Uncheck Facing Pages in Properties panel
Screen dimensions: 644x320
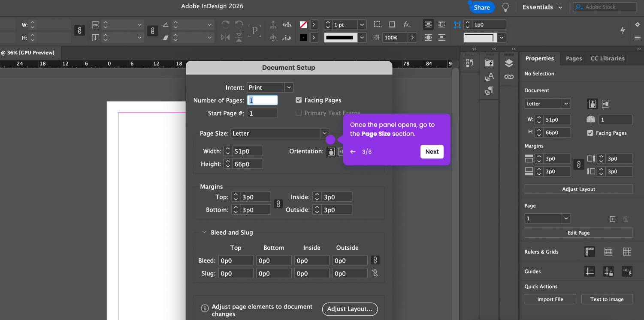coord(590,133)
